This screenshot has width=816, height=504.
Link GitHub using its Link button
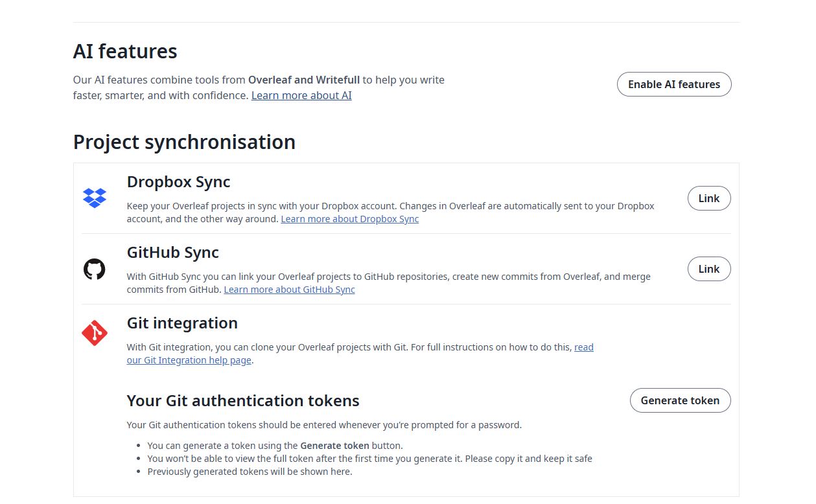pos(708,269)
